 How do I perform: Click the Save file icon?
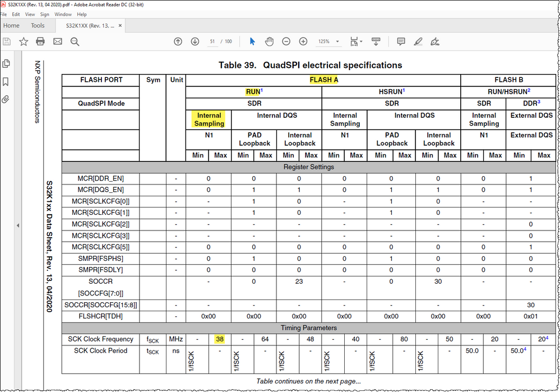(x=6, y=41)
